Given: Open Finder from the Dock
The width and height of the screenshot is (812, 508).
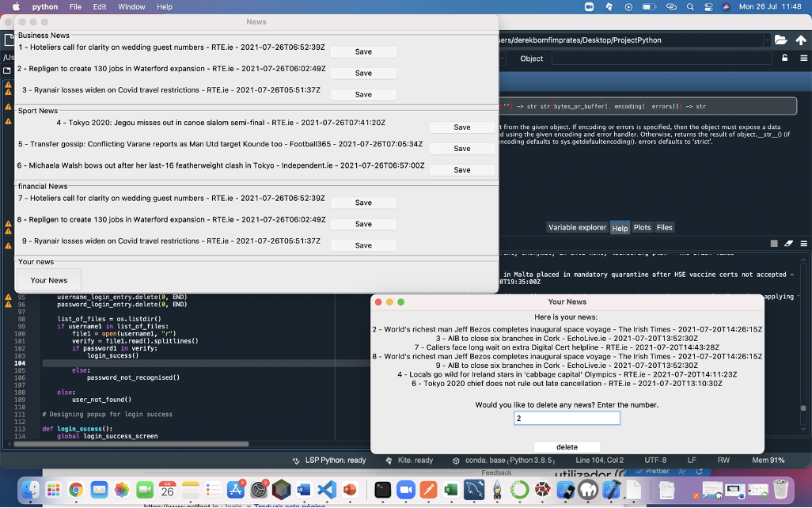Looking at the screenshot, I should tap(30, 490).
